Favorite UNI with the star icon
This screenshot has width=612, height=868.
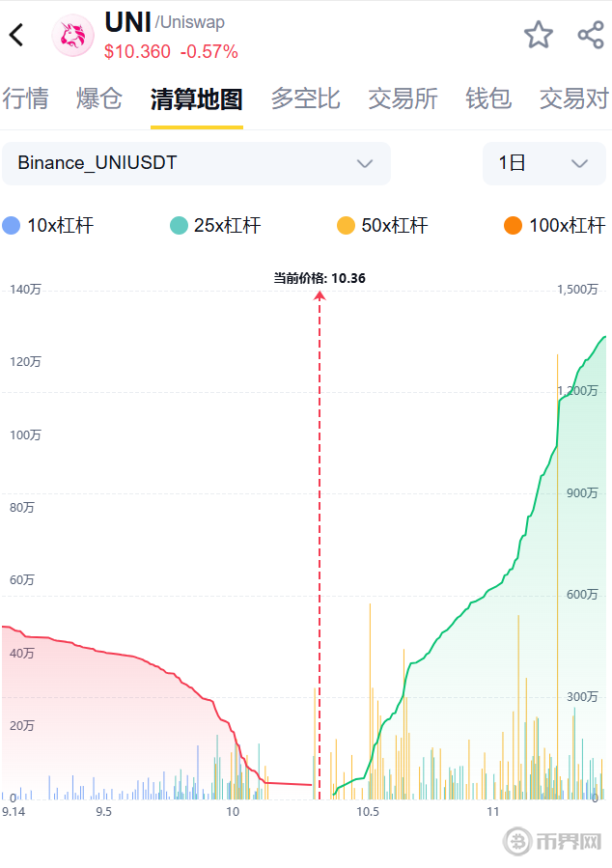(x=539, y=36)
